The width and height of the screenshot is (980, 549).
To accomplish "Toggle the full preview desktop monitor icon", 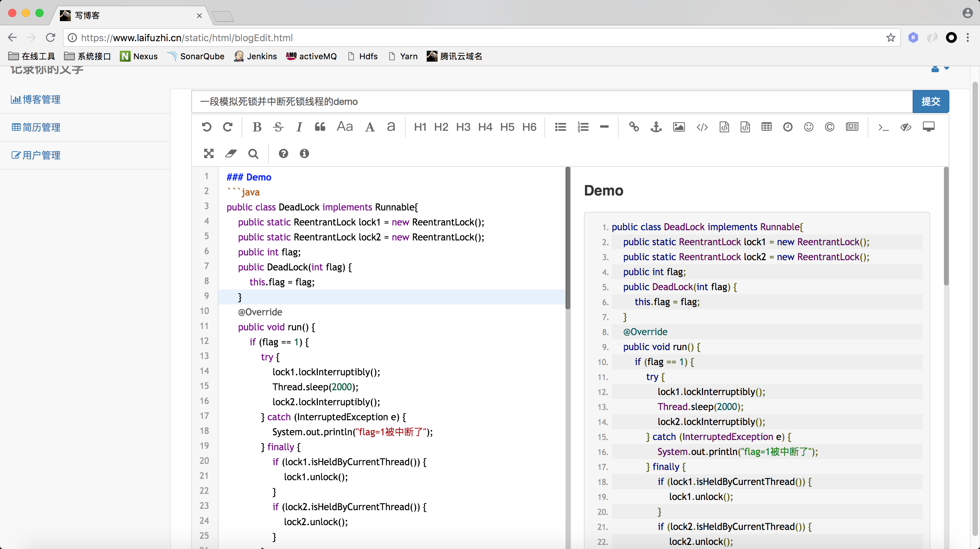I will pyautogui.click(x=928, y=127).
